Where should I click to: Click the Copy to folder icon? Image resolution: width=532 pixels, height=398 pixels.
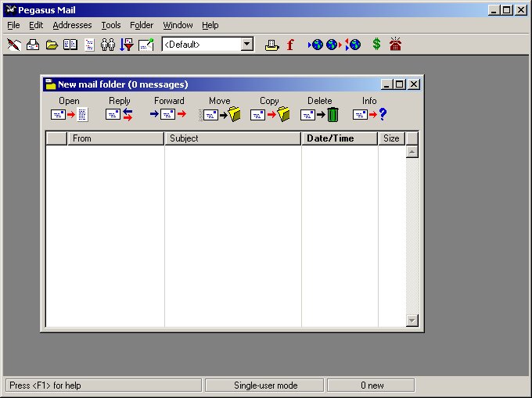(270, 115)
